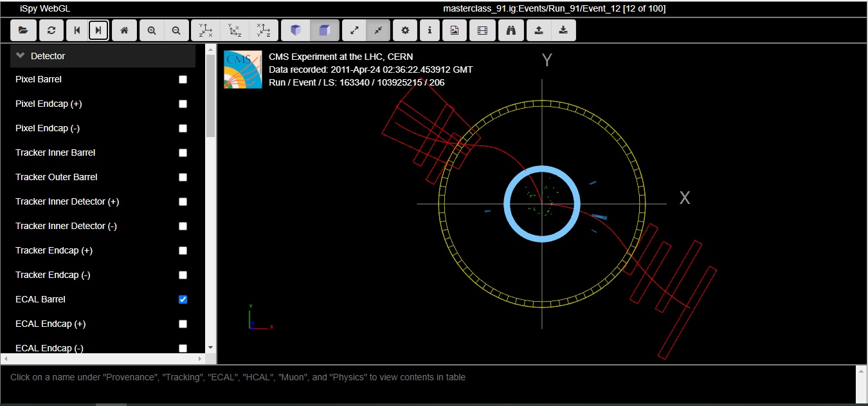Toggle the Tracker Outer Barrel checkbox
Image resolution: width=868 pixels, height=406 pixels.
click(183, 178)
